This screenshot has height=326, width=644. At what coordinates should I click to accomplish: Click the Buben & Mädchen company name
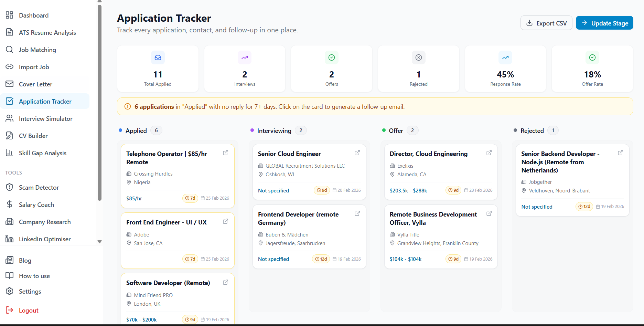tap(287, 235)
